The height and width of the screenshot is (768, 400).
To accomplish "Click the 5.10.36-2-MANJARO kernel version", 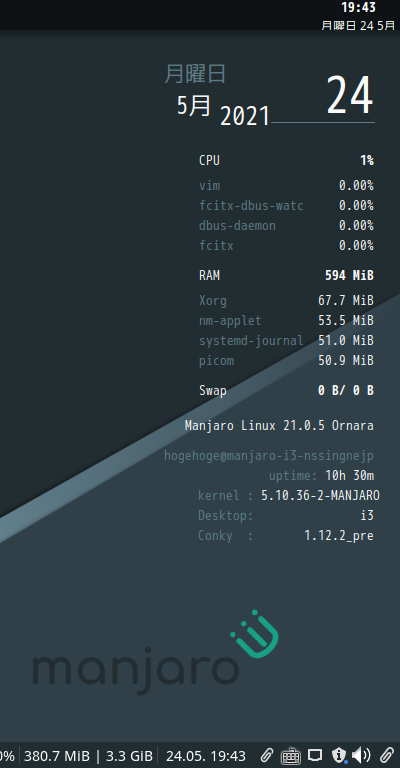I will [x=320, y=496].
